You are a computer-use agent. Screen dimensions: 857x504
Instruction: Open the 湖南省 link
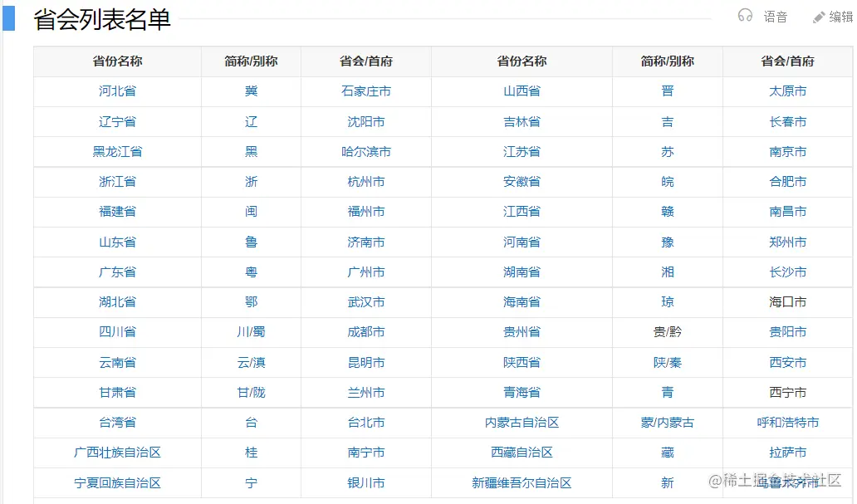click(x=522, y=272)
